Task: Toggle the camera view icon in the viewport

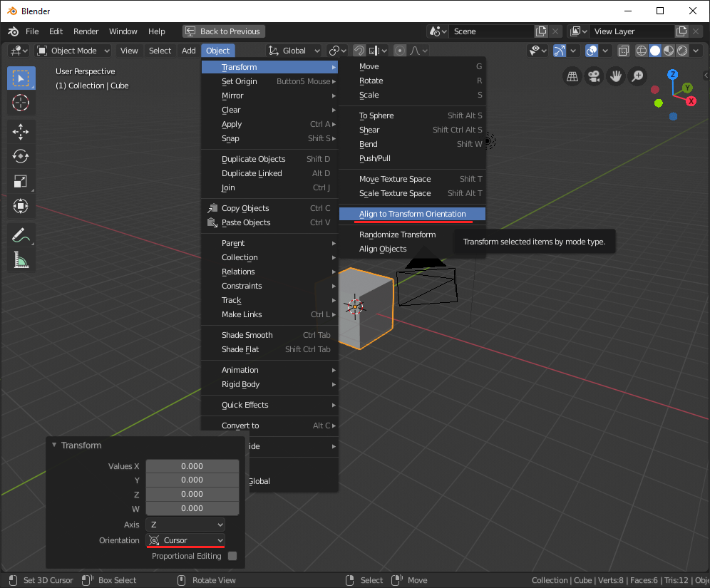Action: [x=594, y=76]
